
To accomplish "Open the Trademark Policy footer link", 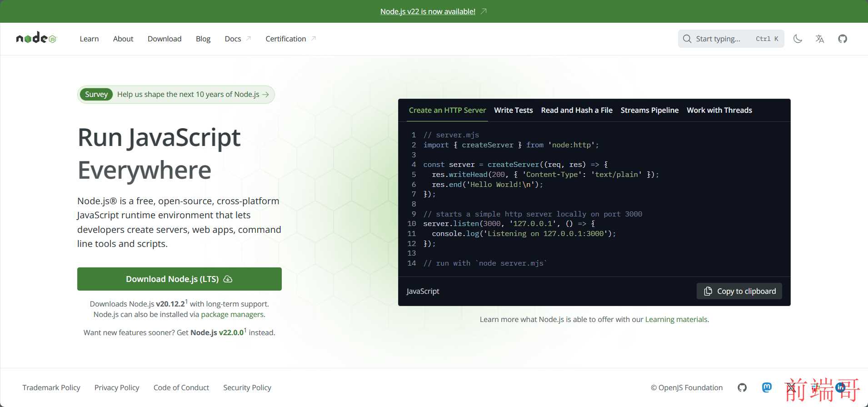I will (51, 387).
